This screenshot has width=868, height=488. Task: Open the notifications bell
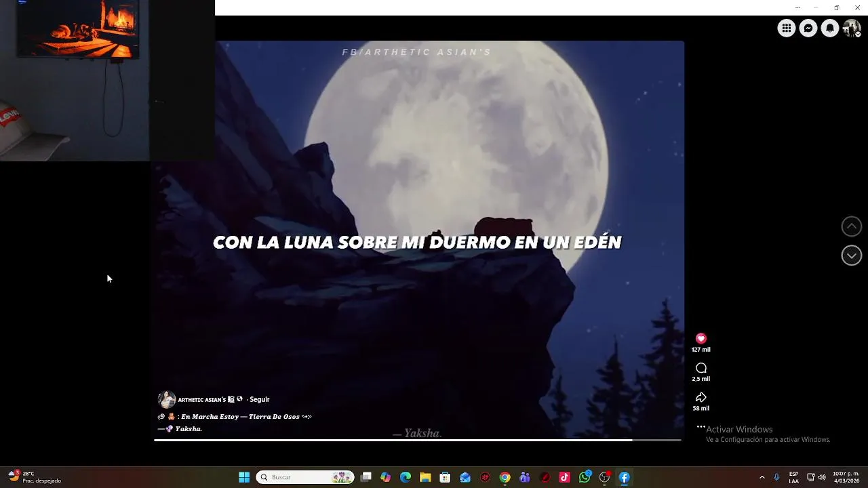829,28
